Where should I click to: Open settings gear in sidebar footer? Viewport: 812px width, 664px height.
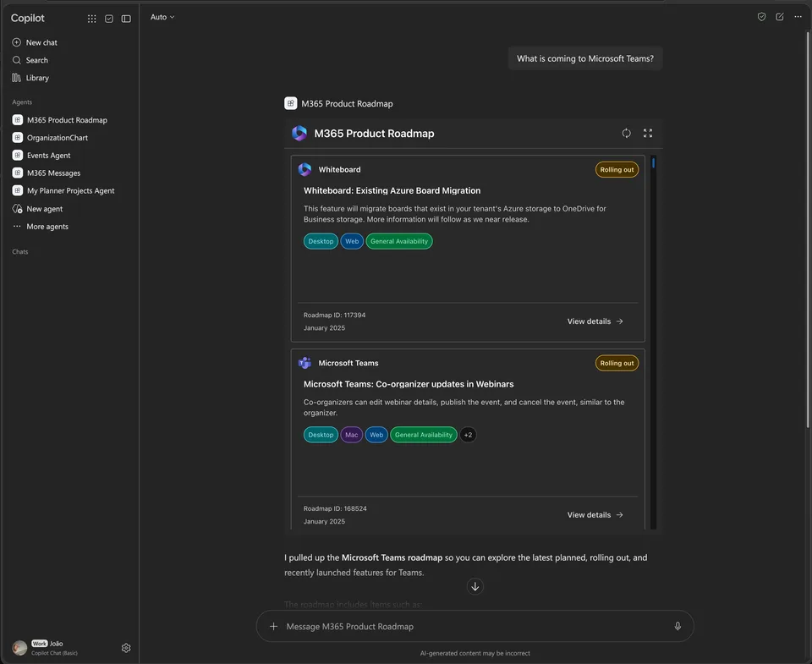click(126, 648)
